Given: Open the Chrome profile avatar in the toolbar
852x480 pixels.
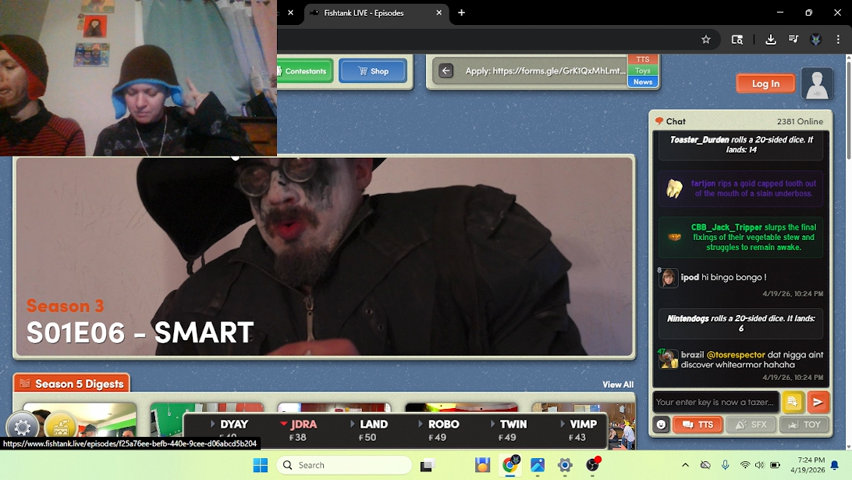Looking at the screenshot, I should coord(816,39).
